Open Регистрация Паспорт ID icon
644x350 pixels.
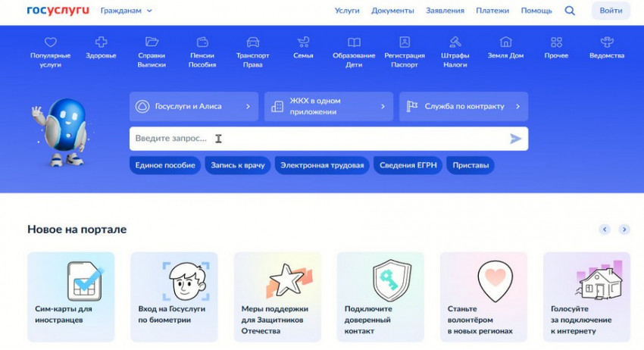(405, 42)
